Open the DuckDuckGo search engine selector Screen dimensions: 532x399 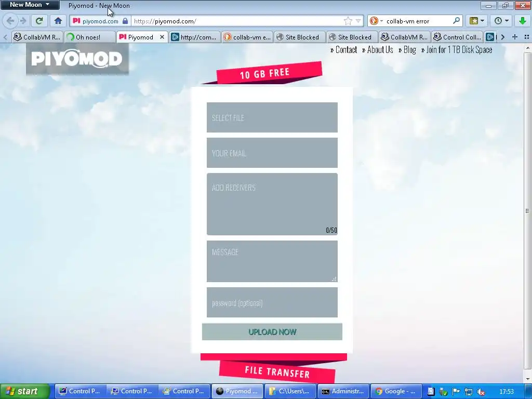(x=376, y=21)
